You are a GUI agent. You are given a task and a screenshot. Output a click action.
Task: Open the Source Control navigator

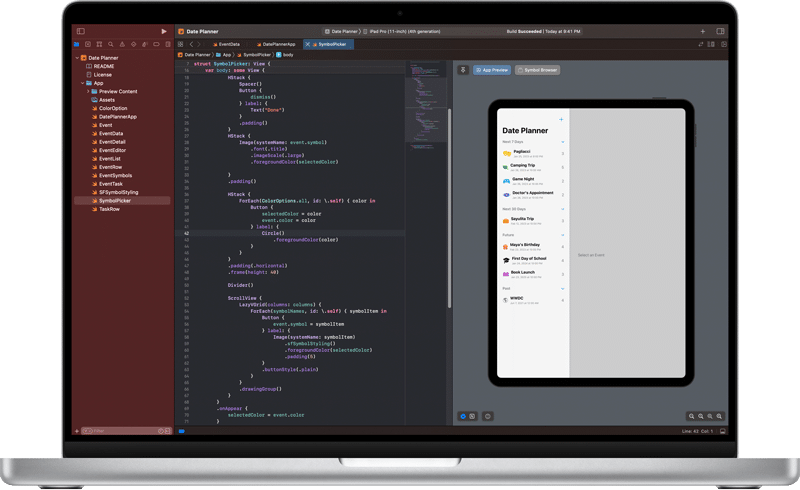tap(88, 44)
